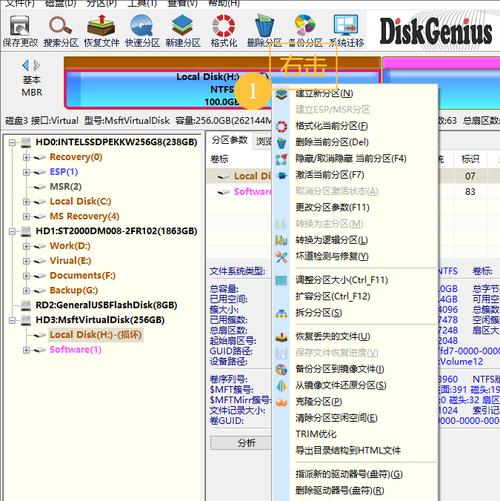Screen dimensions: 500x501
Task: Select 指派新的驱动器号(盘符)(G)
Action: pyautogui.click(x=349, y=474)
